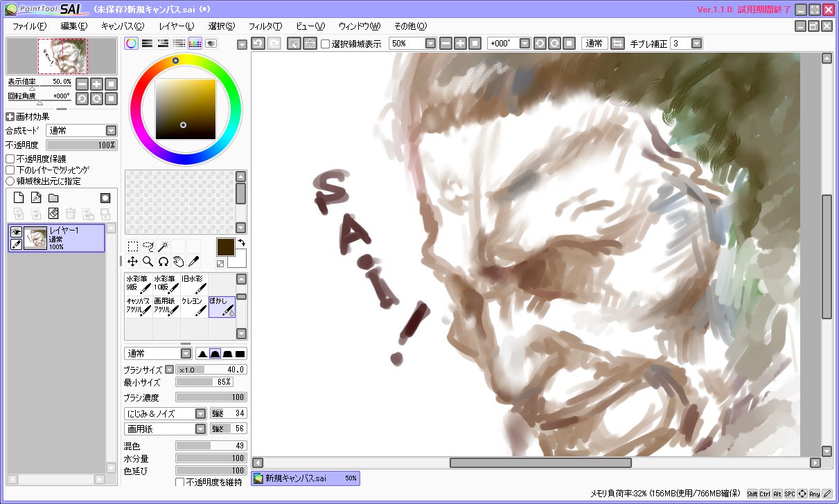
Task: Adjust the ブラシ濃度 density slider
Action: click(x=211, y=397)
